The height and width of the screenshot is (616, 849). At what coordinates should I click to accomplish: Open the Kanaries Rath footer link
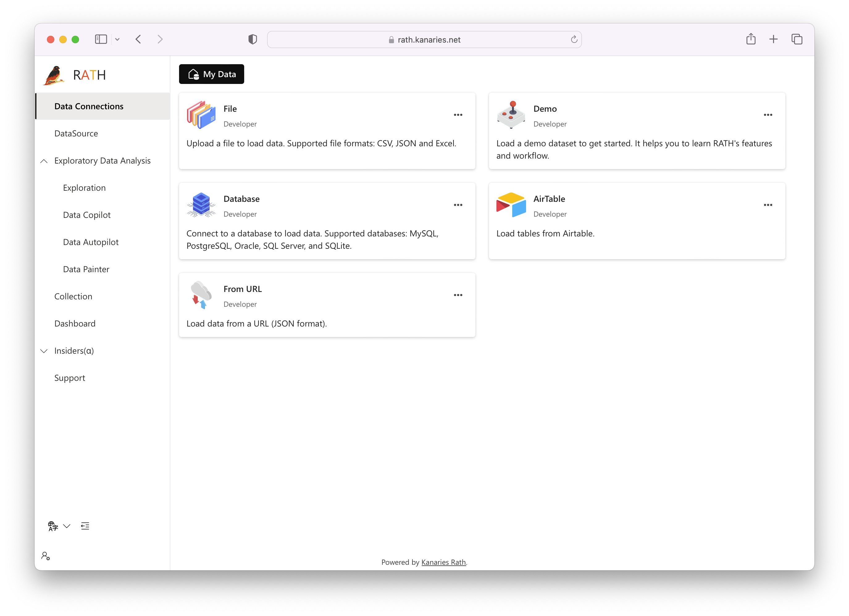[443, 562]
